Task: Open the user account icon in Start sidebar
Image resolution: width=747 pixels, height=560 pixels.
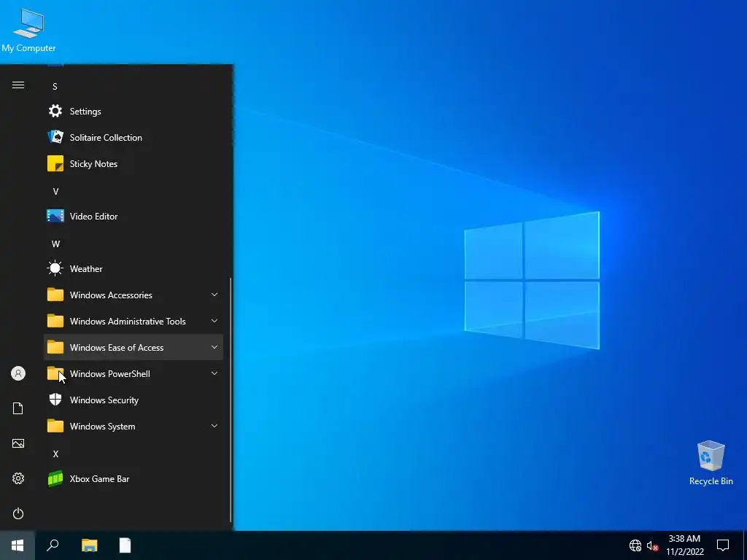Action: point(18,373)
